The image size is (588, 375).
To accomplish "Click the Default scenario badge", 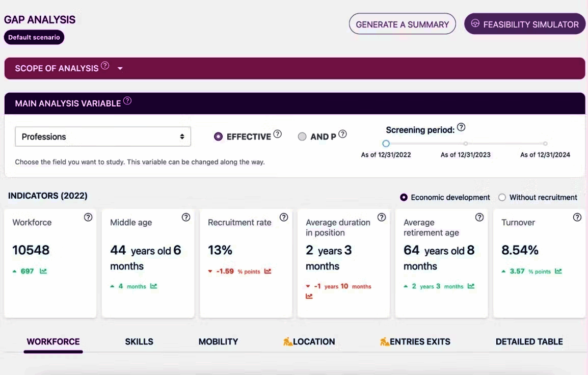I will click(34, 37).
